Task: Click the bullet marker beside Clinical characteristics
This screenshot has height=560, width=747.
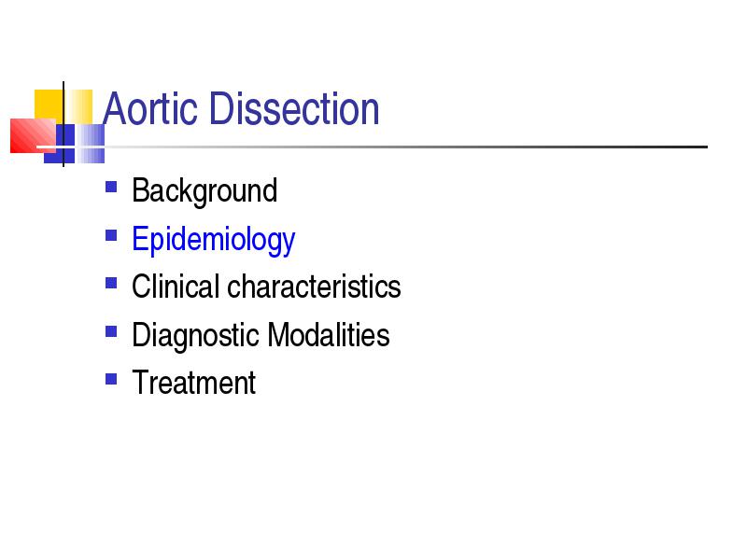Action: (x=111, y=283)
